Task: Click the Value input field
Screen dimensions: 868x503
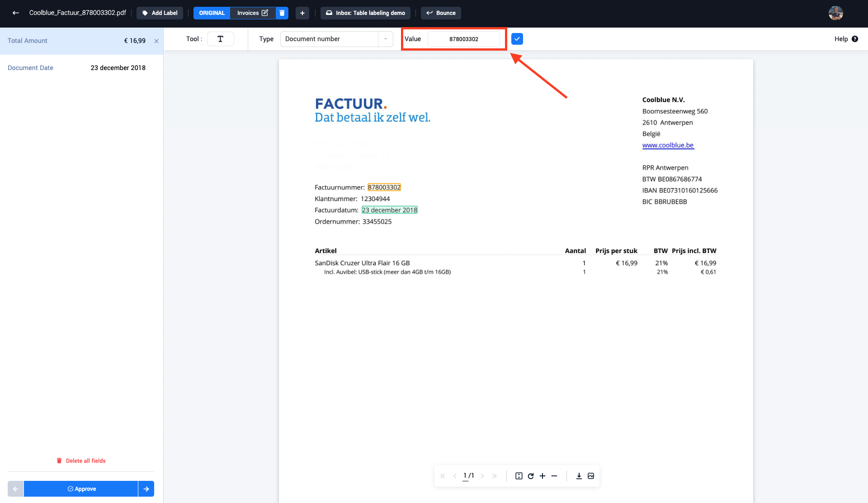Action: point(463,39)
